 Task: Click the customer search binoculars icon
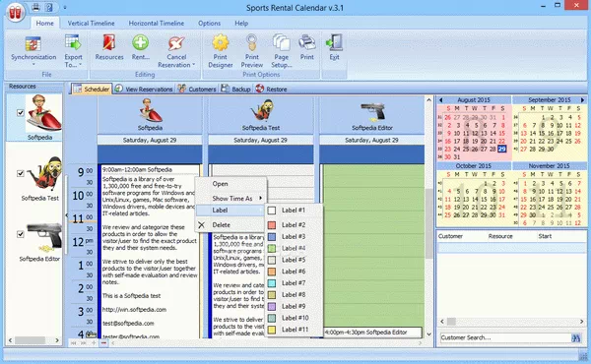tap(576, 337)
